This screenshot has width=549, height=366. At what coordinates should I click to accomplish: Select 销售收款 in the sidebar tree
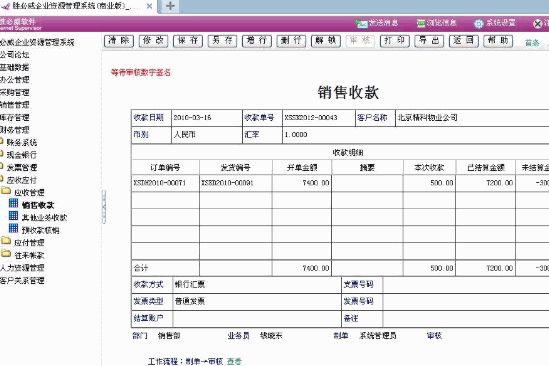pyautogui.click(x=38, y=205)
